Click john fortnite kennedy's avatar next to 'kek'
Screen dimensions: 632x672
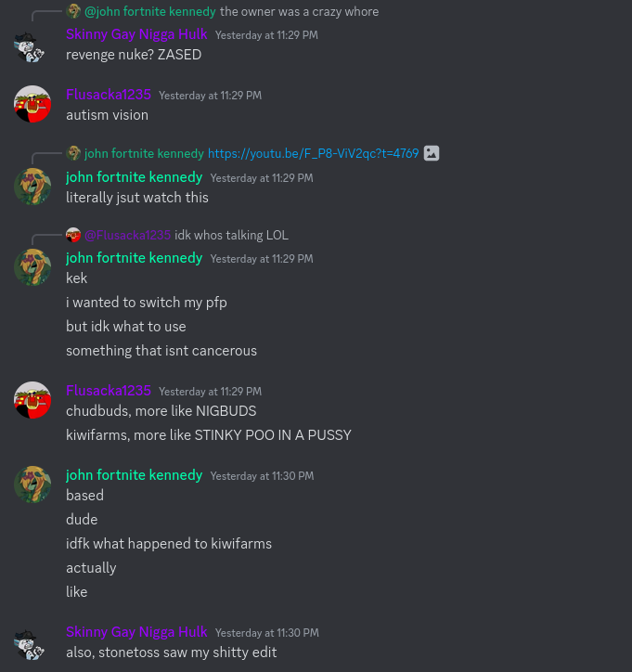coord(32,267)
